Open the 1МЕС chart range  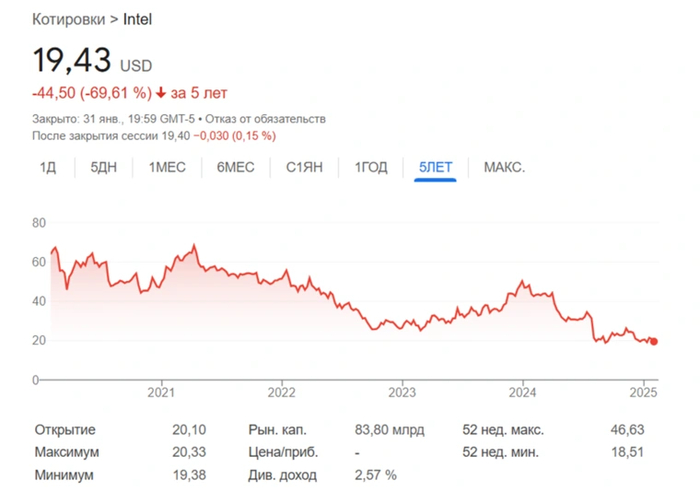pos(168,167)
